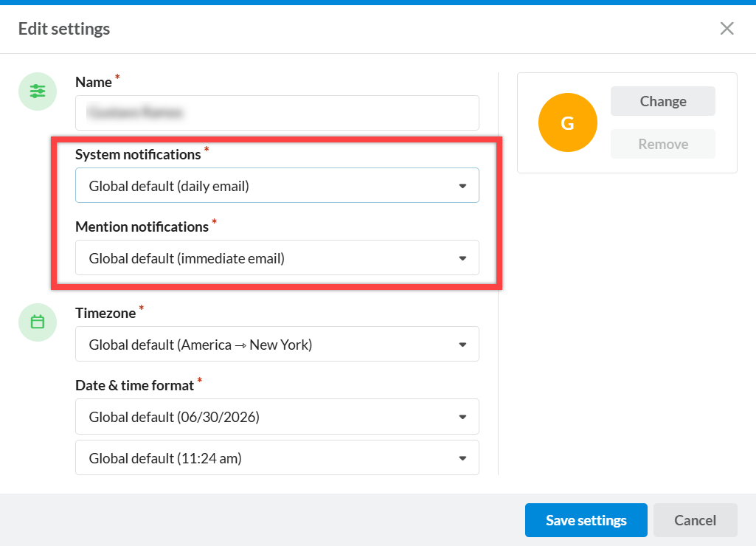Open the date format 06/30/2026 dropdown
The height and width of the screenshot is (546, 756).
tap(277, 416)
